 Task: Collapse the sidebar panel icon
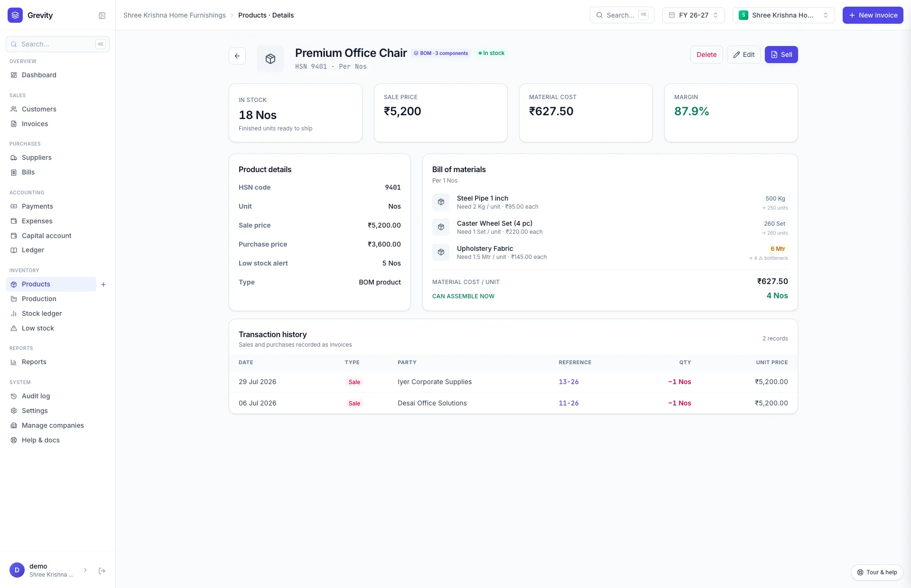102,16
